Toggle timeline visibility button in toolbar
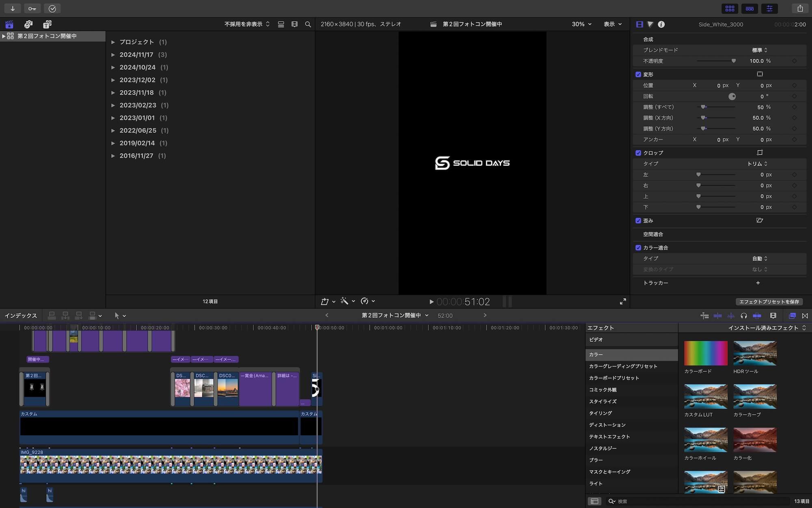The height and width of the screenshot is (508, 812). pyautogui.click(x=750, y=9)
